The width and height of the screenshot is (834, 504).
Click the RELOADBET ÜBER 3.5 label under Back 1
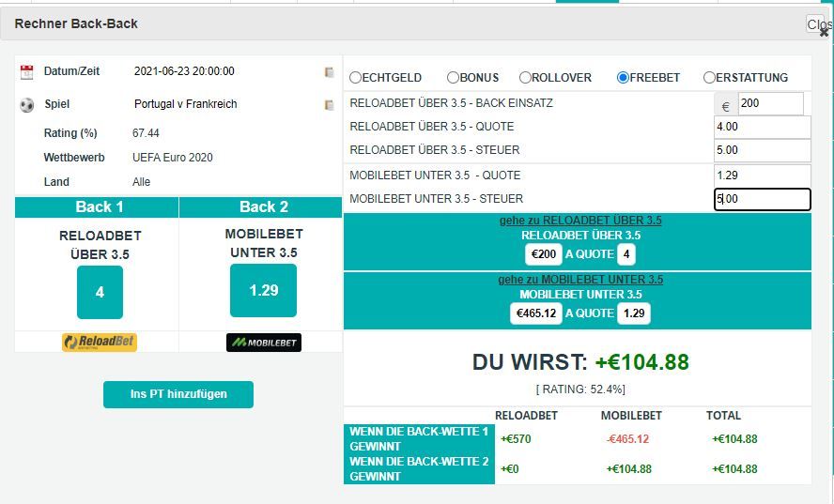click(x=100, y=245)
